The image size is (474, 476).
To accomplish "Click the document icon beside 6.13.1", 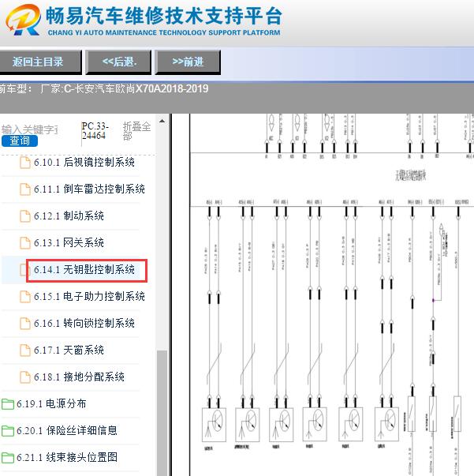I will pos(25,243).
